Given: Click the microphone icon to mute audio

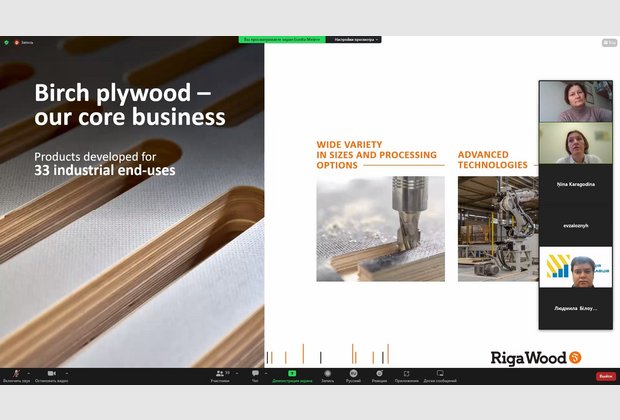Looking at the screenshot, I should [x=15, y=373].
